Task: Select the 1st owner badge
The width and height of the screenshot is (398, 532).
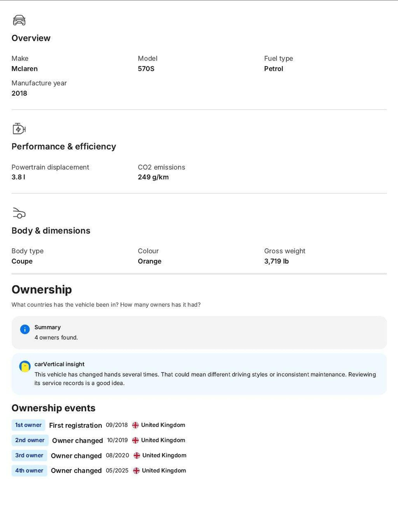Action: 28,425
